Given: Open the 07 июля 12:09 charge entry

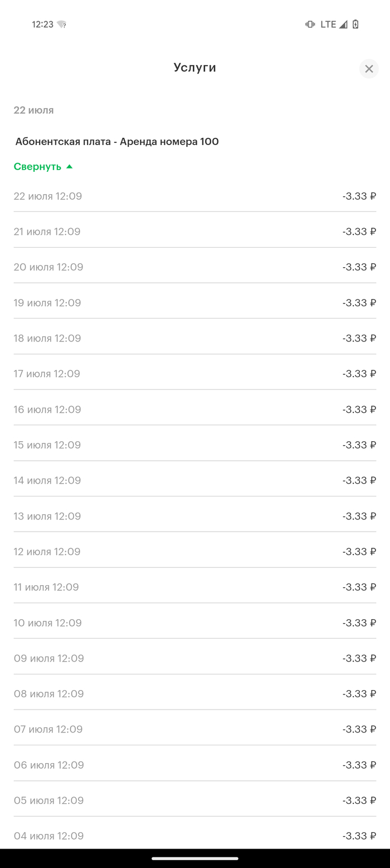Looking at the screenshot, I should 195,729.
